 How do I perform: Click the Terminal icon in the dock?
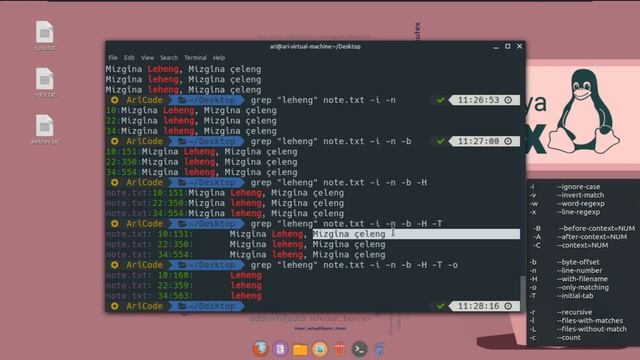tap(359, 349)
